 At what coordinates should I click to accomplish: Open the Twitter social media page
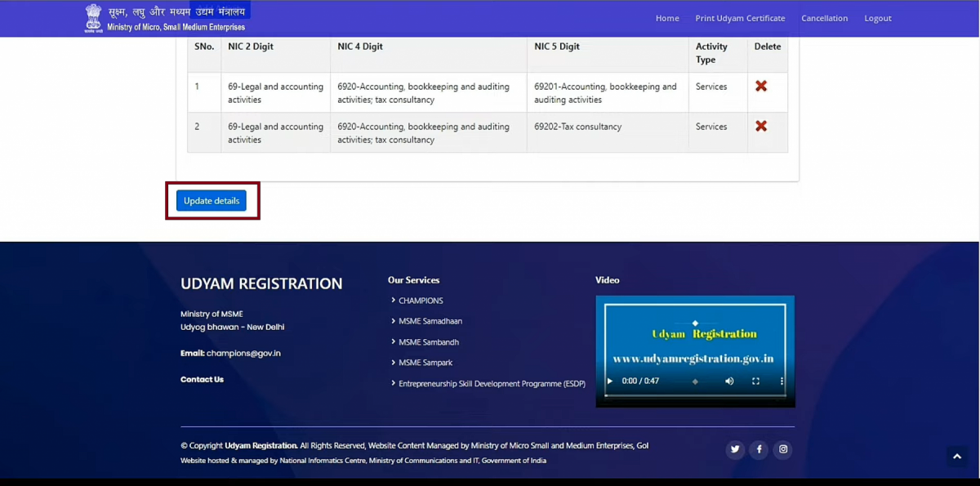(x=734, y=449)
